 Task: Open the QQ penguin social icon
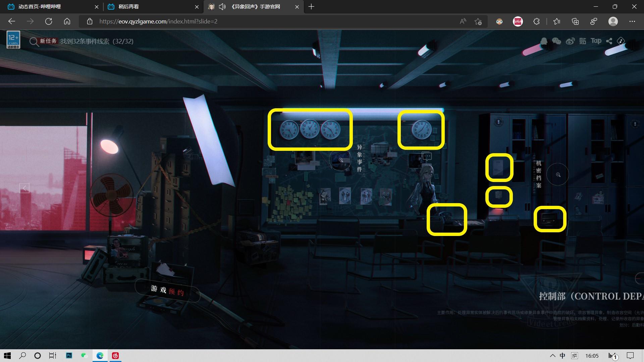pos(544,41)
